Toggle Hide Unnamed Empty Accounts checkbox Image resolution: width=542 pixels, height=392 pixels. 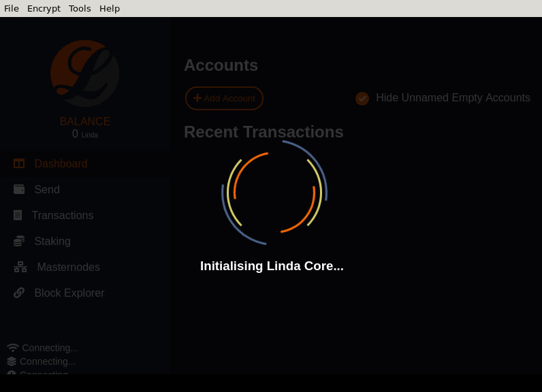point(362,99)
